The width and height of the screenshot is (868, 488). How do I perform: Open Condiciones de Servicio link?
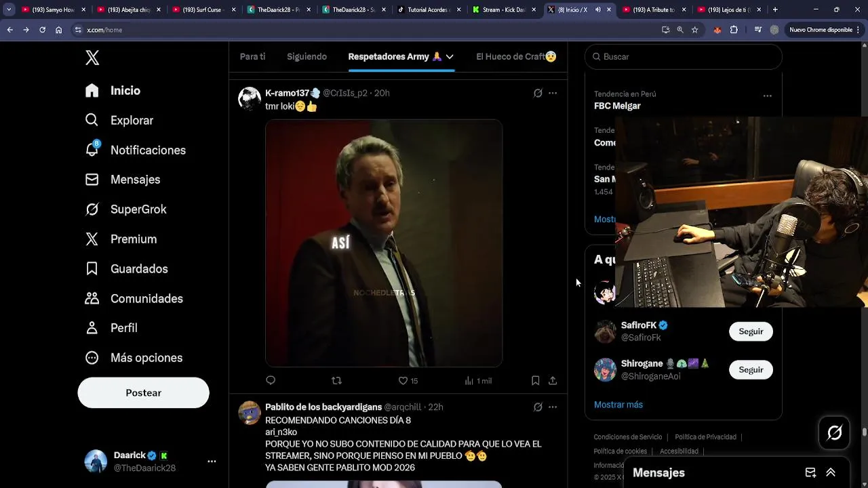click(x=627, y=437)
